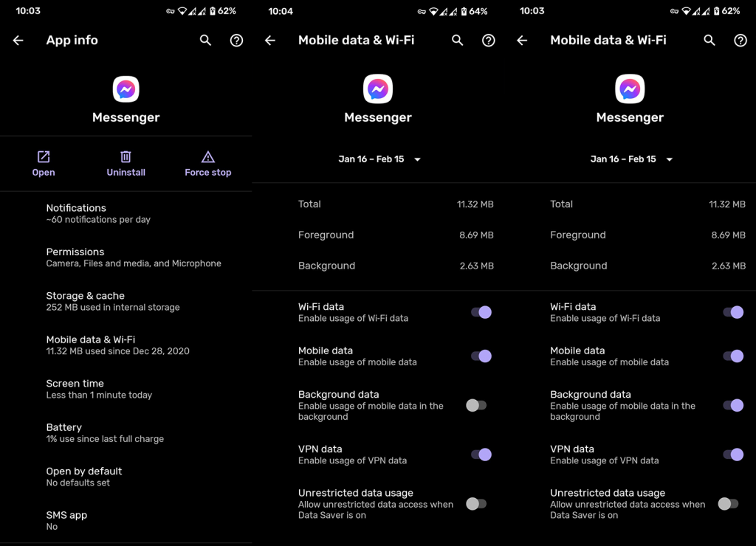The image size is (756, 546).
Task: Tap Background 2.63 MB value on right screen
Action: coord(729,266)
